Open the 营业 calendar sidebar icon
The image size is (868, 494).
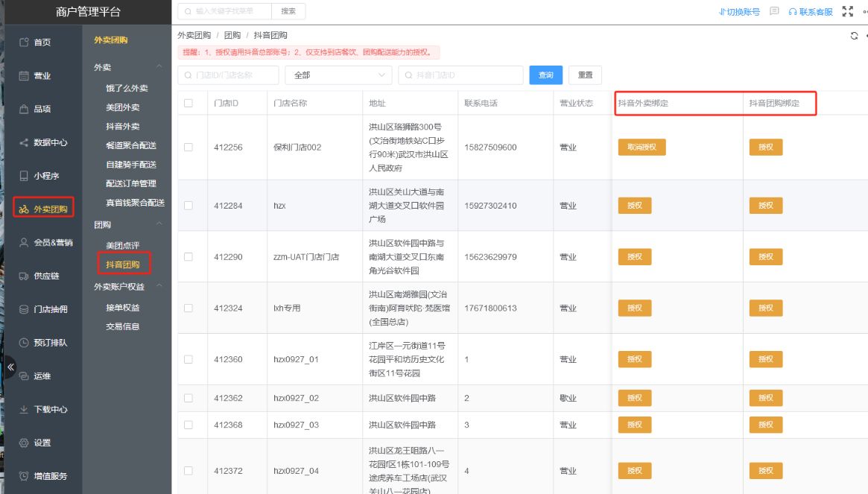point(24,76)
